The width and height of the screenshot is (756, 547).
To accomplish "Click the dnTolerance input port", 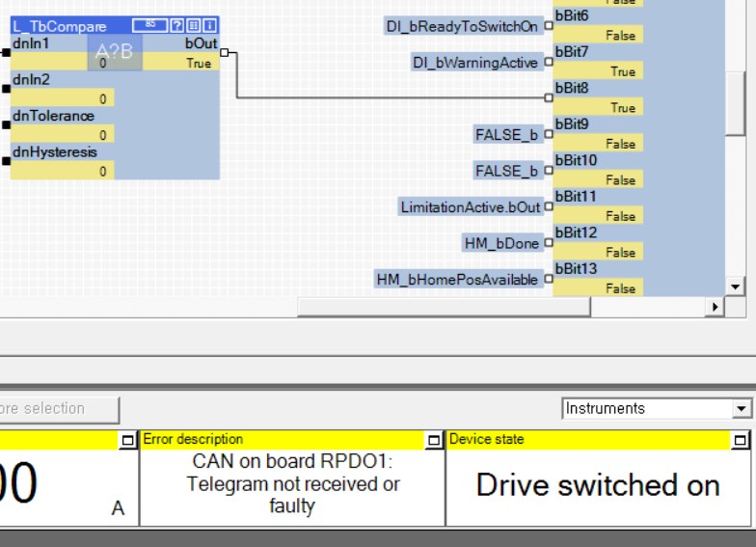I will click(x=6, y=125).
